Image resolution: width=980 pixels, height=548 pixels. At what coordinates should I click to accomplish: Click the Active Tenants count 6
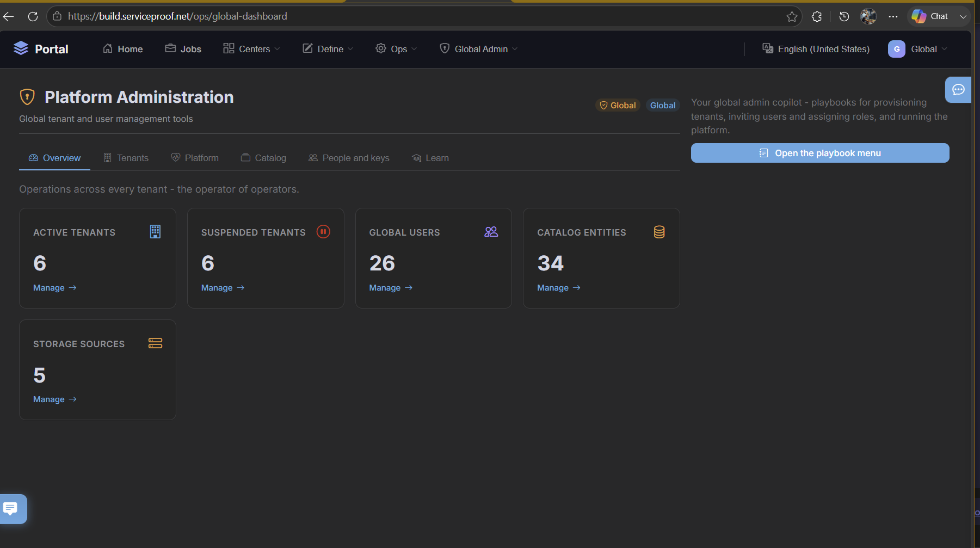(x=40, y=263)
